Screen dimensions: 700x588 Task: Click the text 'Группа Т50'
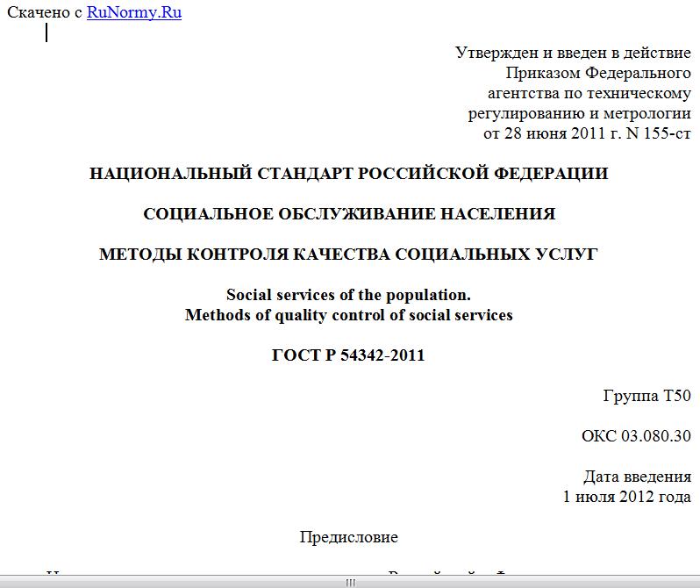pyautogui.click(x=646, y=396)
